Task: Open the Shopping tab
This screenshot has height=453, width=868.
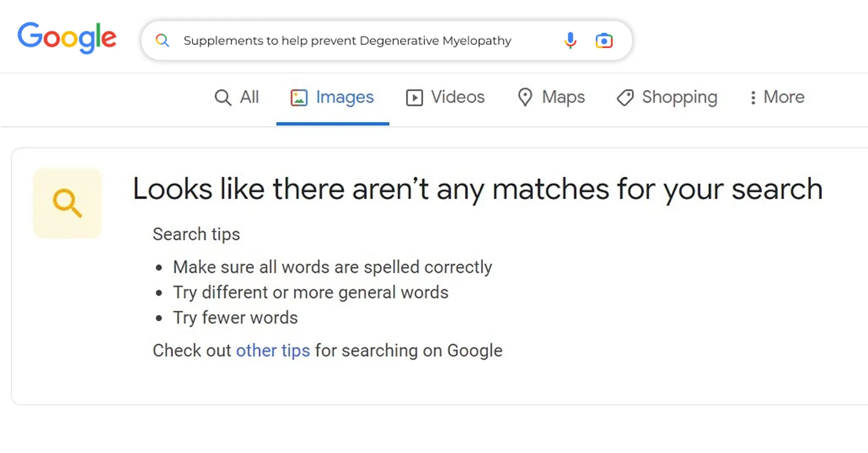Action: pyautogui.click(x=679, y=97)
